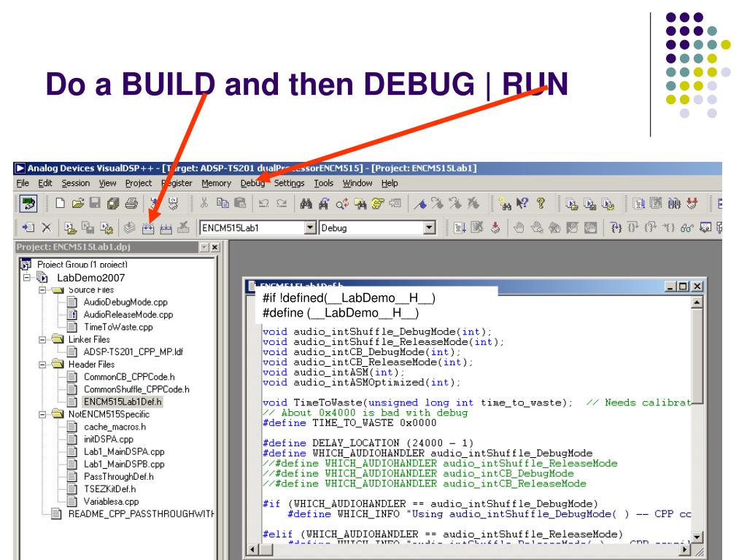Click the code window horizontal scroll right arrow

pos(686,550)
